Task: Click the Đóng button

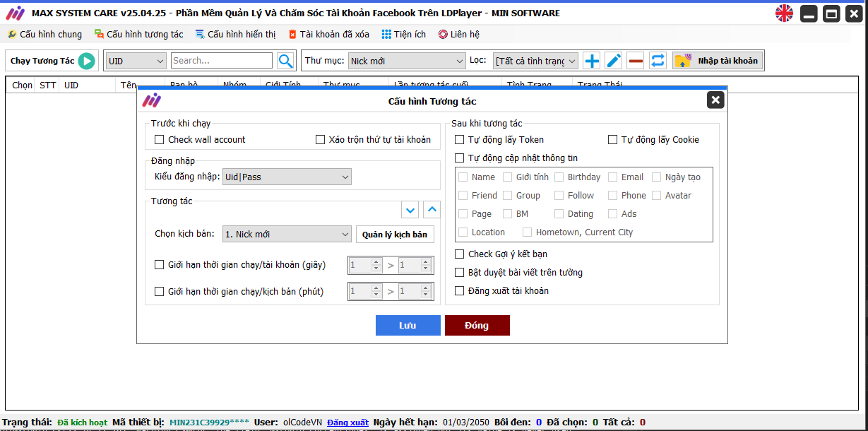Action: coord(477,325)
